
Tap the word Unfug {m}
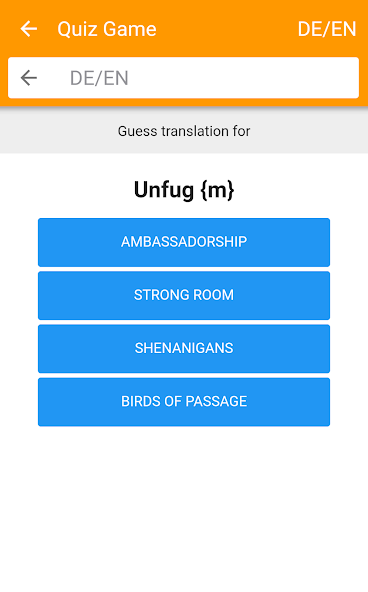[184, 190]
